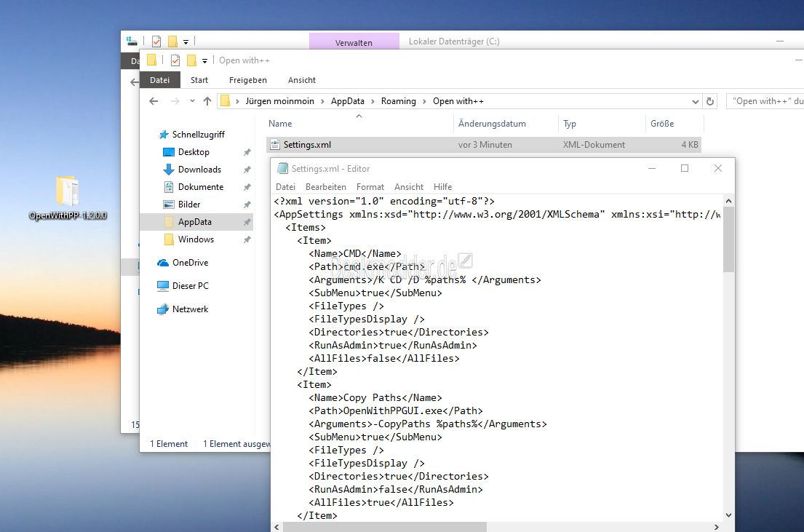The image size is (804, 532).
Task: Open the Windows folder in the navigation pane
Action: tap(195, 239)
